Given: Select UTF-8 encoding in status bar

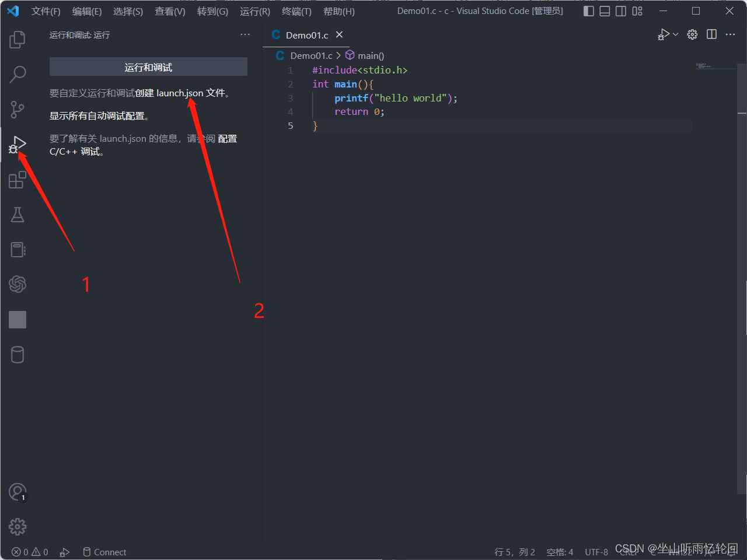Looking at the screenshot, I should click(x=596, y=552).
